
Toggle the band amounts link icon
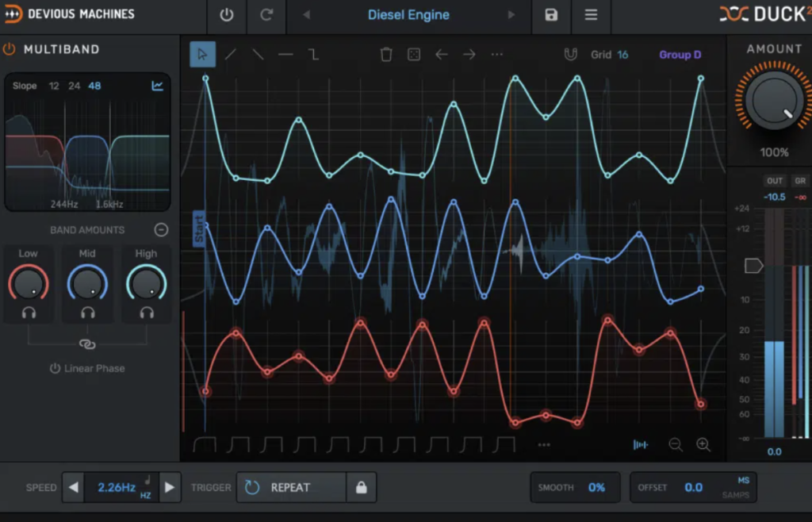(x=87, y=344)
